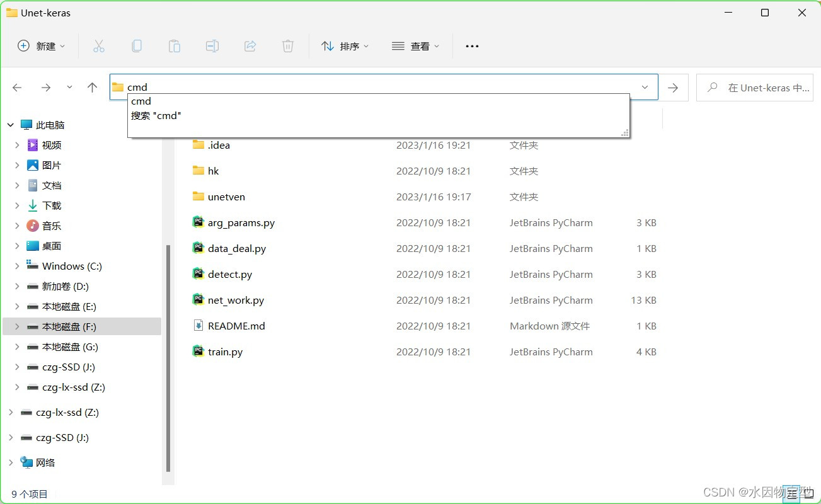The width and height of the screenshot is (821, 504).
Task: Switch to large thumbnails view in the status bar
Action: [x=808, y=494]
